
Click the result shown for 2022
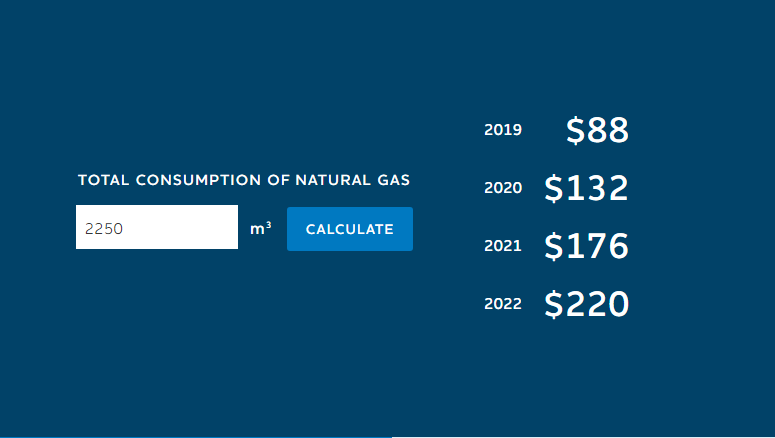pyautogui.click(x=586, y=304)
